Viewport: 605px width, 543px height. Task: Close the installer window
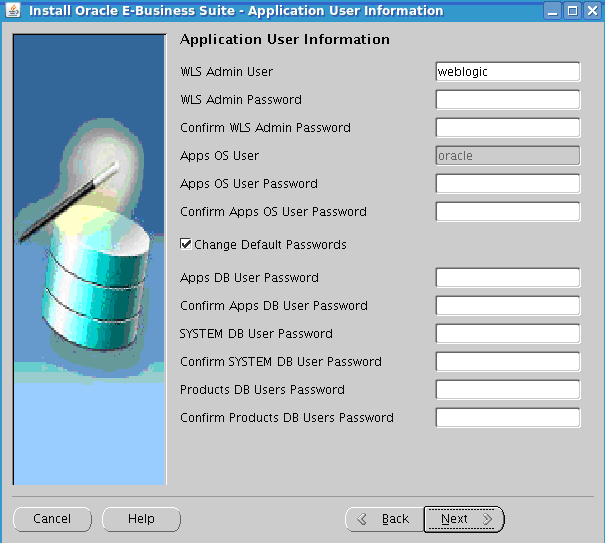point(593,10)
